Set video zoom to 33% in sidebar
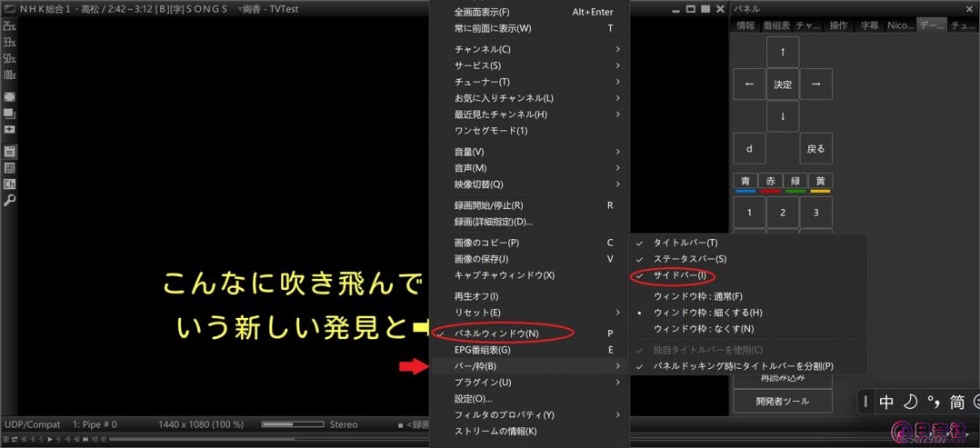 tap(9, 43)
